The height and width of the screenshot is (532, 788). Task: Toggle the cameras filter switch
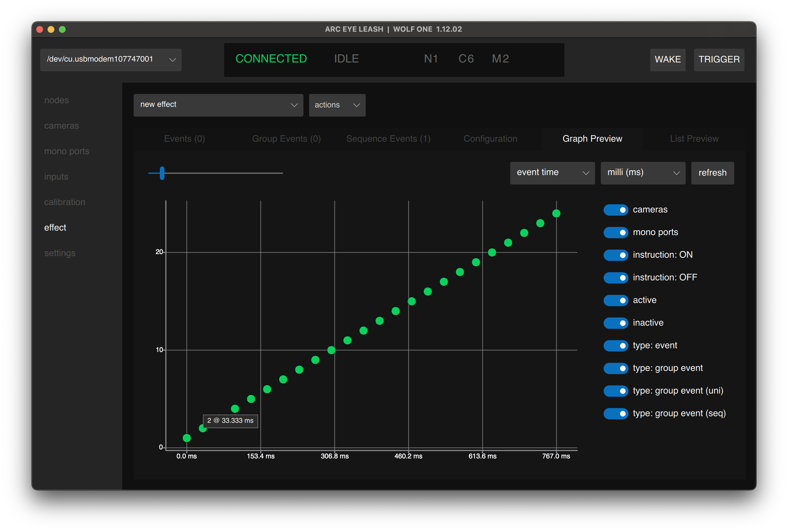615,210
